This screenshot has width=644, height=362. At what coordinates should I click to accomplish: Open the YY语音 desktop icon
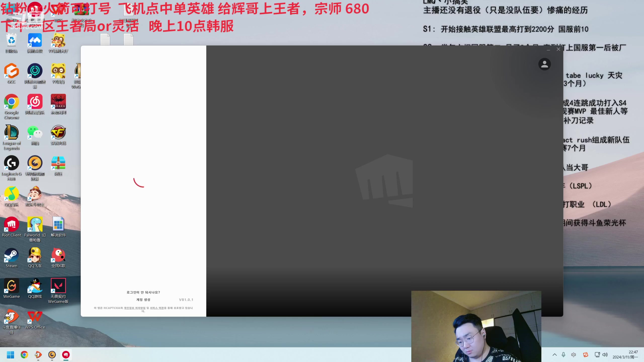[x=58, y=74]
